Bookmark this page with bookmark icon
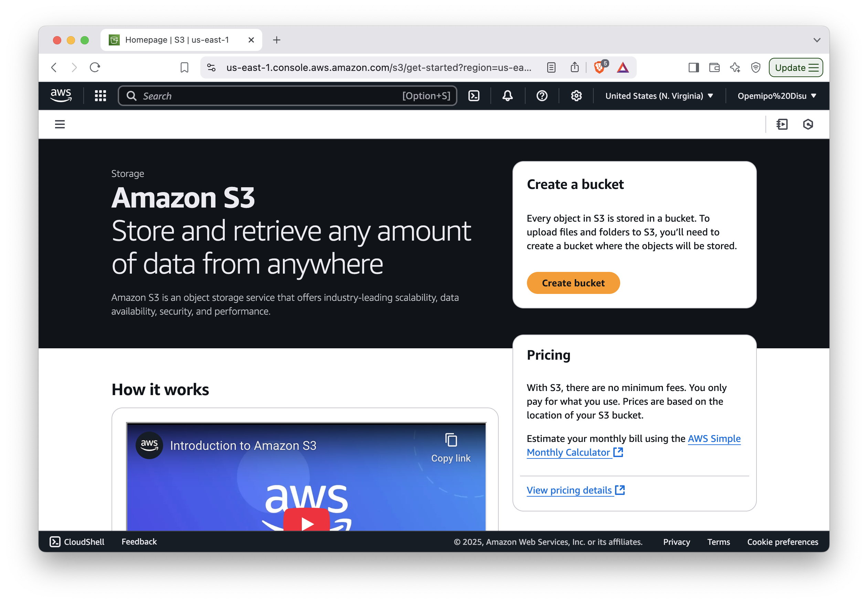868x603 pixels. 184,67
